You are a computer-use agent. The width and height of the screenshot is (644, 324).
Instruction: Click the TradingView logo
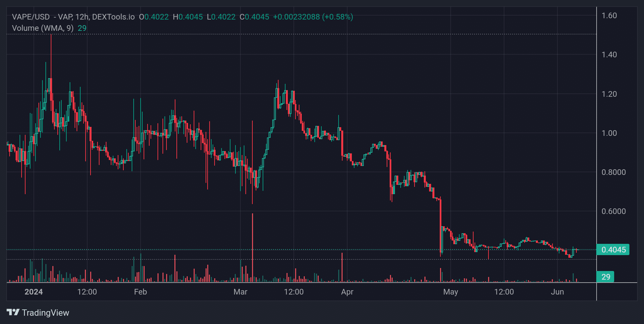pyautogui.click(x=38, y=312)
